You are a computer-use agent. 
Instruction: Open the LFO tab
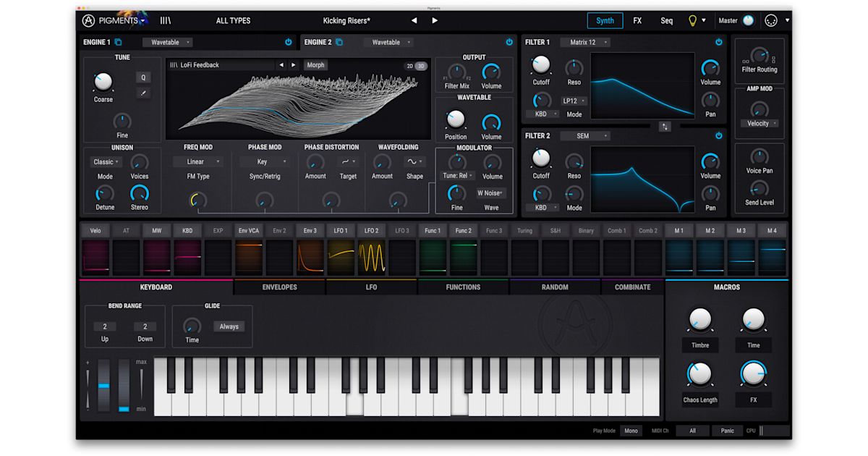pyautogui.click(x=371, y=287)
